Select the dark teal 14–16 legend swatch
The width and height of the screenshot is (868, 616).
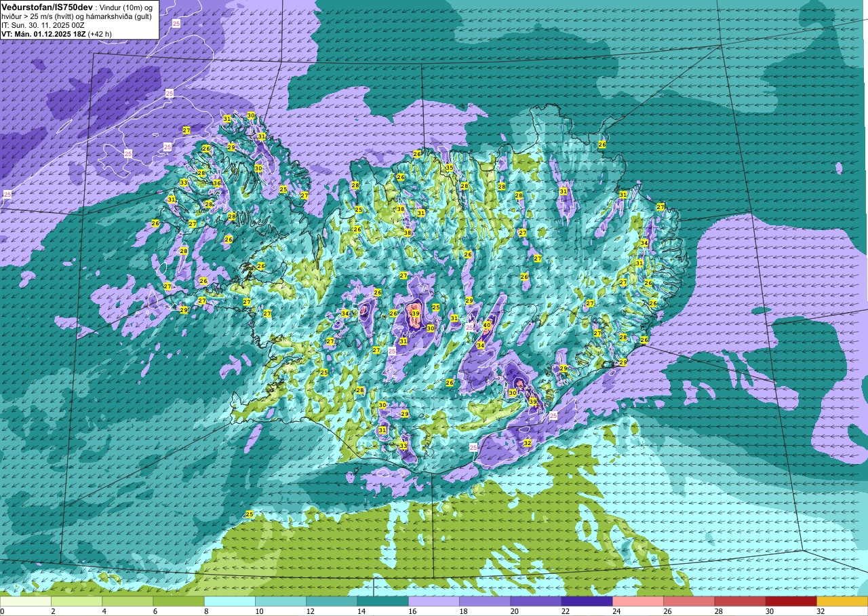coord(383,601)
